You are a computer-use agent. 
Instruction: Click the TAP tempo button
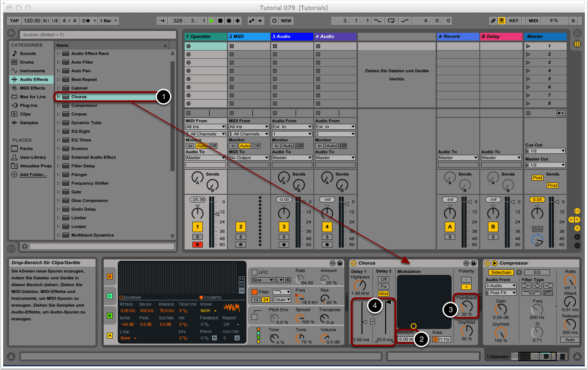[x=15, y=21]
